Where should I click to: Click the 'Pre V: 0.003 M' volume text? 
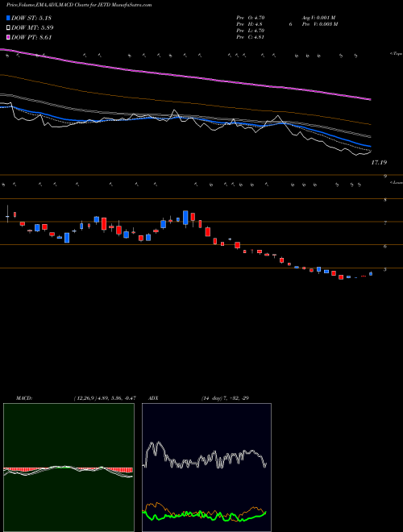click(319, 24)
